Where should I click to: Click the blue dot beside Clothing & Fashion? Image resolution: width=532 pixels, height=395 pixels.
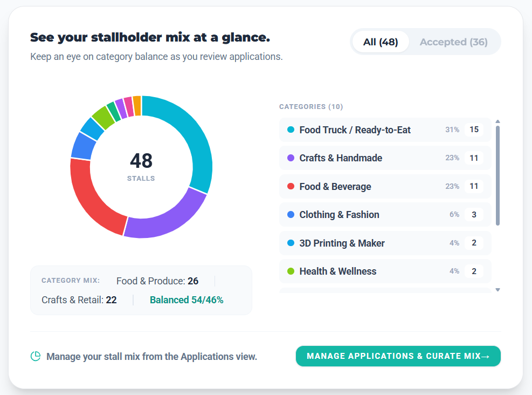(x=291, y=214)
